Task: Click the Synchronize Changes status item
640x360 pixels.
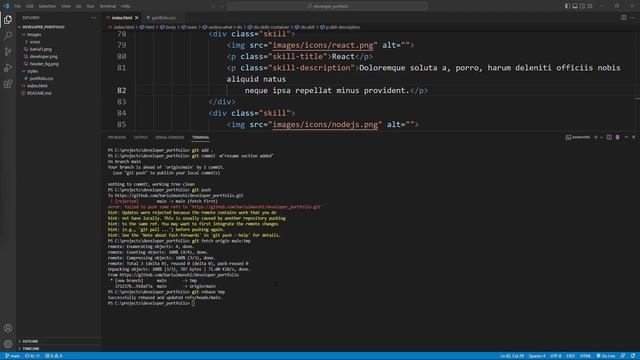Action: click(32, 356)
